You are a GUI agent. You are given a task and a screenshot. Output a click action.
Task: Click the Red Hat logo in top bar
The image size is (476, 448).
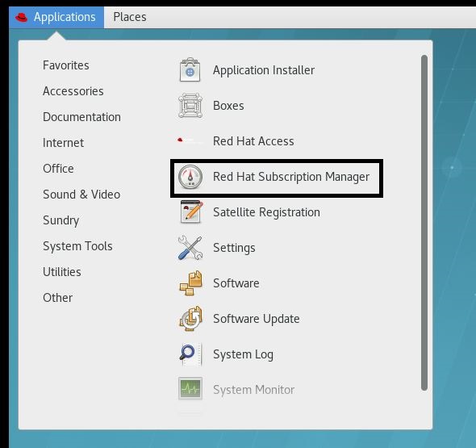(x=21, y=17)
